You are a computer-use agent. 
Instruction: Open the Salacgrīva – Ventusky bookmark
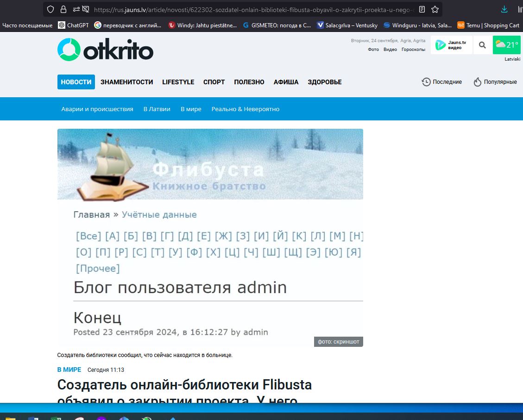point(347,25)
